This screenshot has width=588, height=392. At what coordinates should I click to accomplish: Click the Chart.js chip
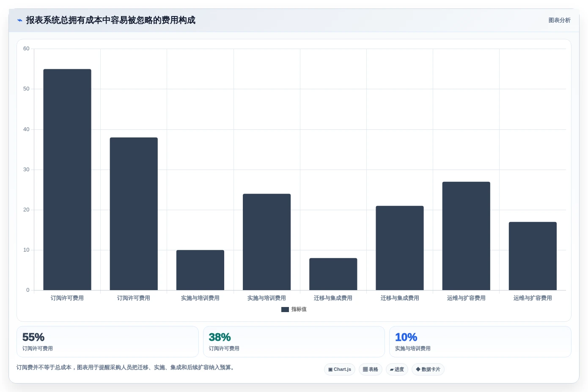(x=340, y=369)
